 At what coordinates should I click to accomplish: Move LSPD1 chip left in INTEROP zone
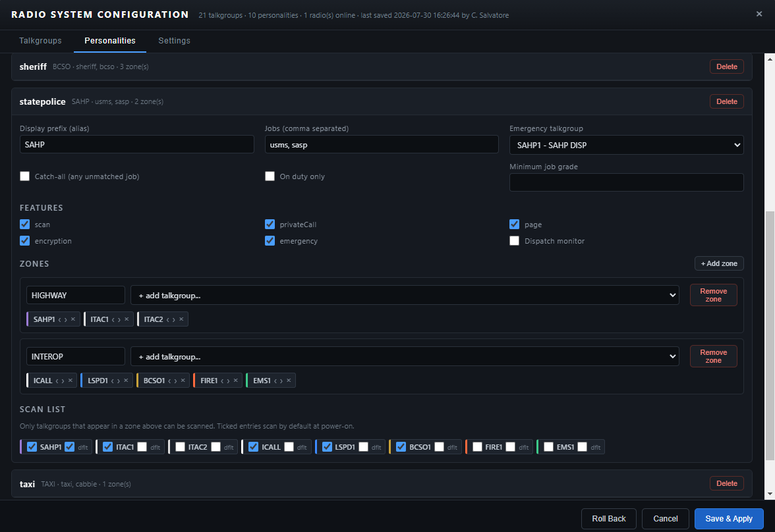click(113, 381)
